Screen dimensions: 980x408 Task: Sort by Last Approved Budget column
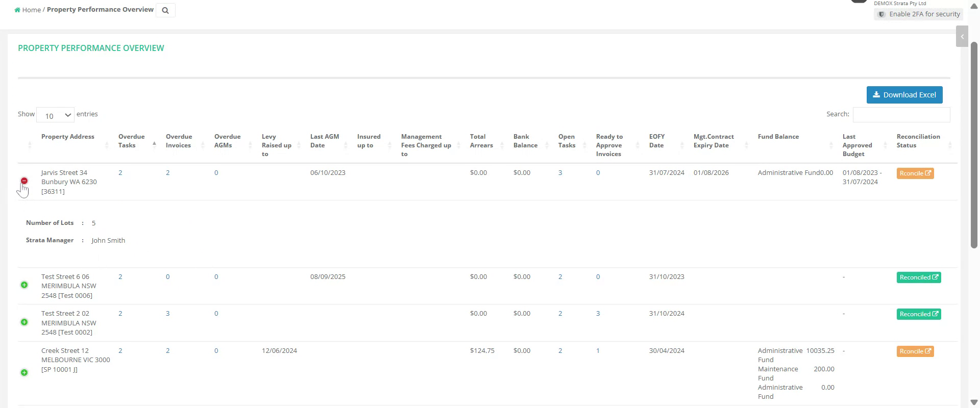click(857, 145)
